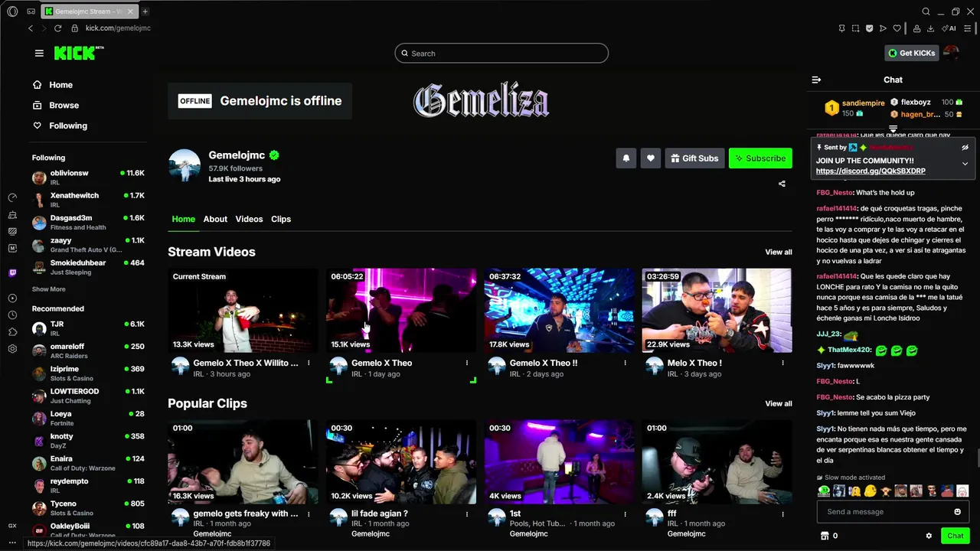The image size is (980, 551).
Task: Open the hamburger menu beside Kick logo
Action: (x=39, y=53)
